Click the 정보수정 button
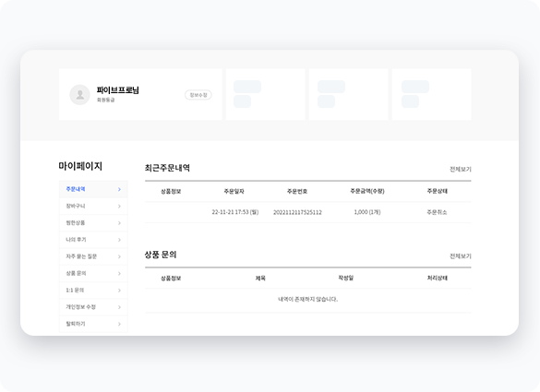Screen dimensions: 540x392 198,95
